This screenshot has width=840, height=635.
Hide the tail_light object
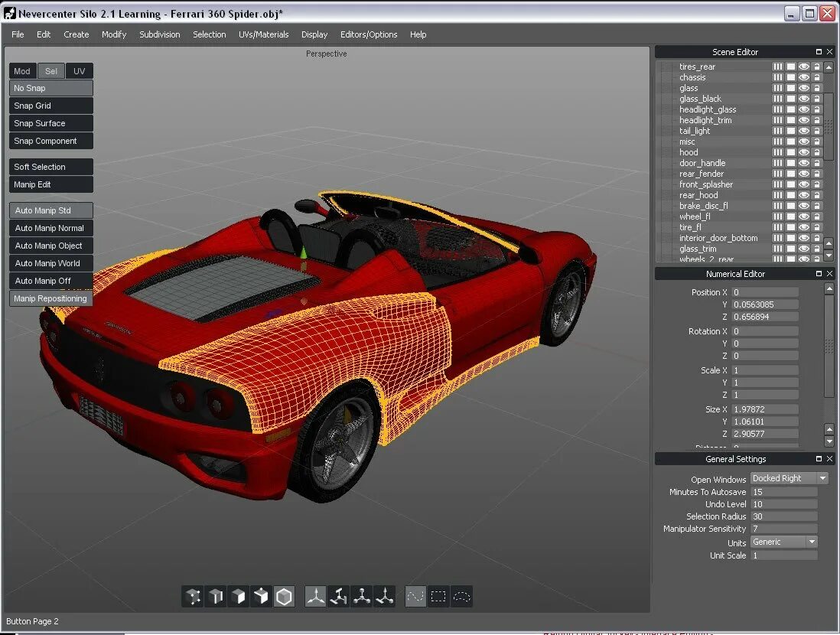tap(803, 131)
